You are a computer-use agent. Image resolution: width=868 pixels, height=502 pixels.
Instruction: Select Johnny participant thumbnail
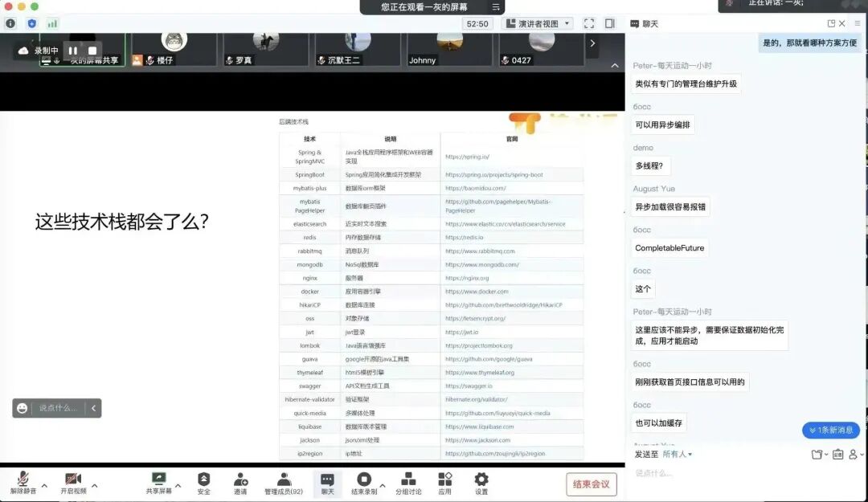point(449,50)
